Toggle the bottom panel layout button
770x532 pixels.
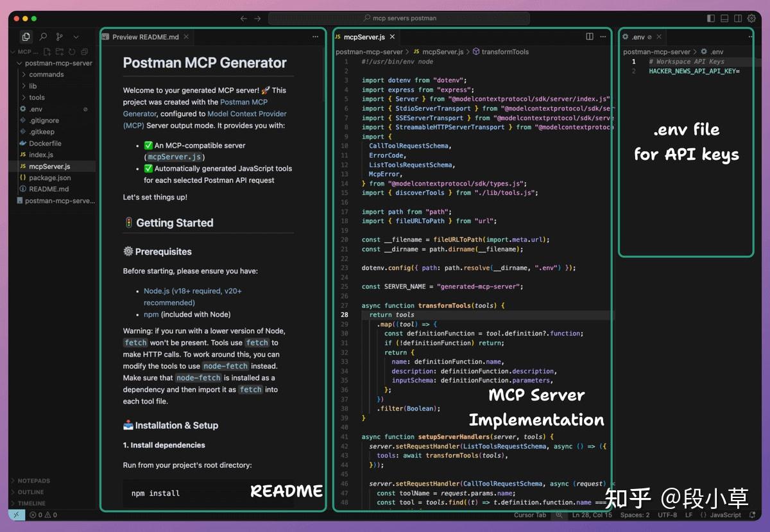724,19
